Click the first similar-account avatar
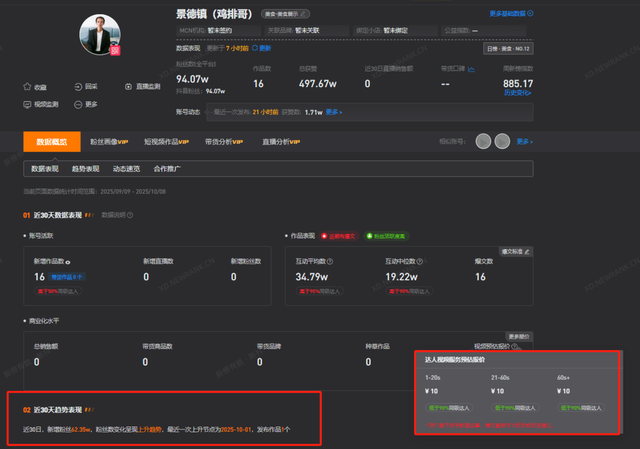Viewport: 640px width, 449px height. (483, 142)
